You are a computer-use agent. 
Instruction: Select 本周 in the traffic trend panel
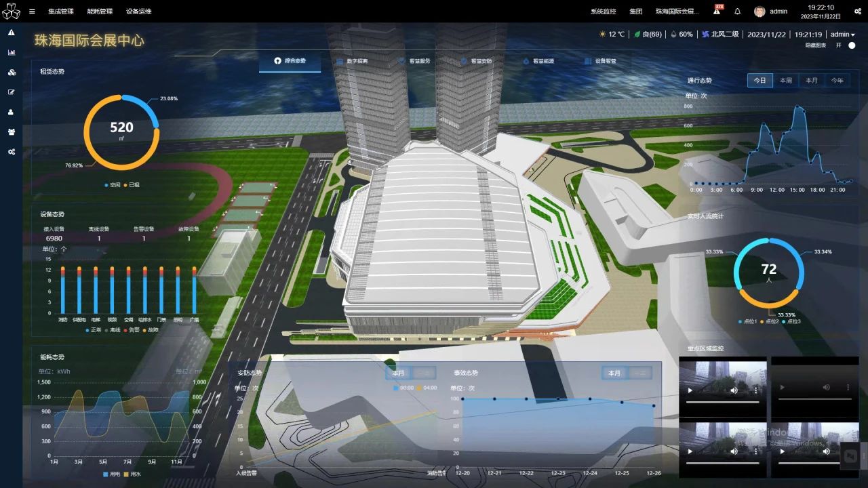pos(786,80)
